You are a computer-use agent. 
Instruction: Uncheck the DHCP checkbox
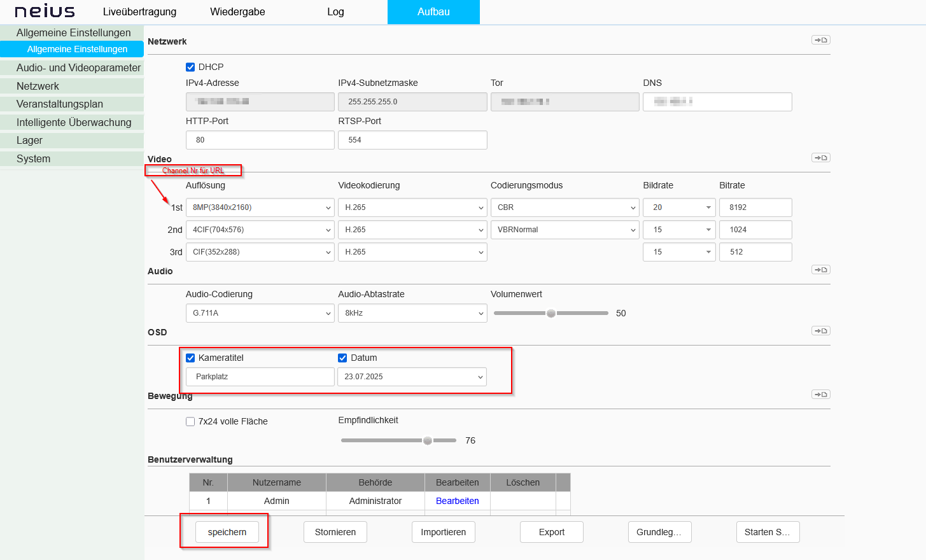point(190,67)
